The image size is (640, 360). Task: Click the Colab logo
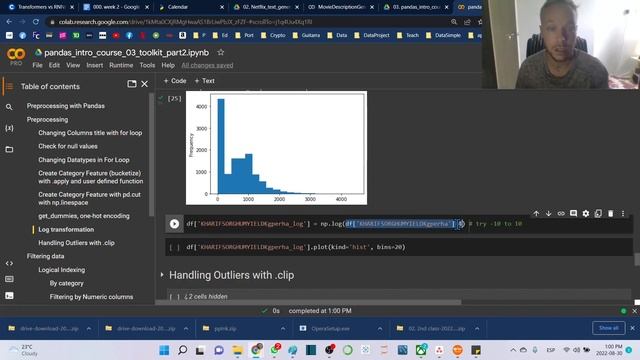(x=16, y=54)
